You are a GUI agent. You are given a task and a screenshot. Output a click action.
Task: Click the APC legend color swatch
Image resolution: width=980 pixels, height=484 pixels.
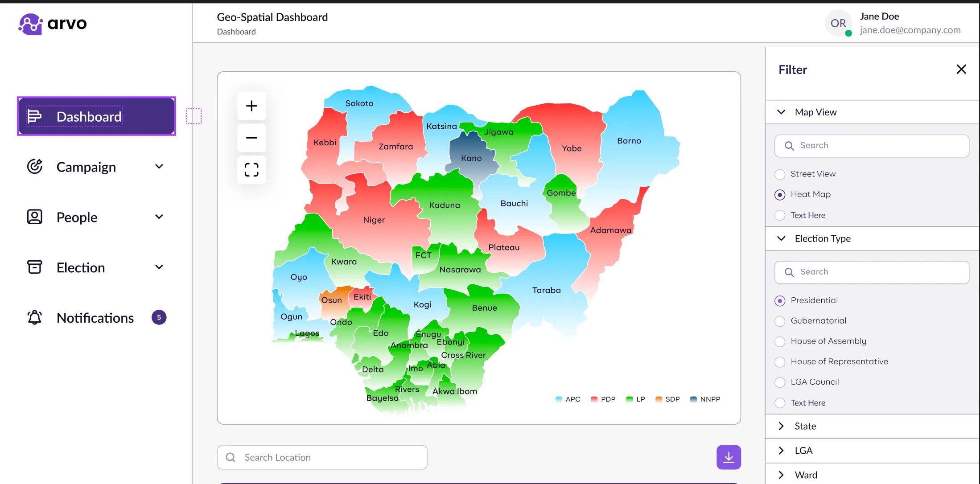click(559, 399)
